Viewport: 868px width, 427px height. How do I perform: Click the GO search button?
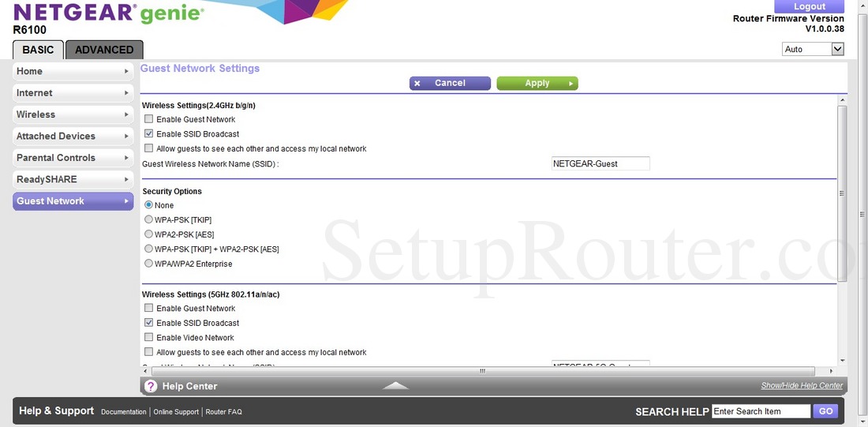tap(825, 411)
